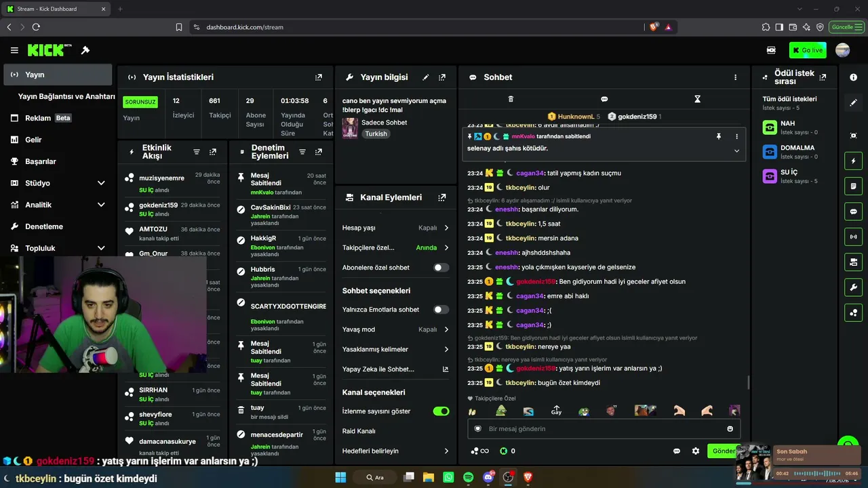Reload the page in the browser
This screenshot has width=868, height=488.
click(36, 27)
